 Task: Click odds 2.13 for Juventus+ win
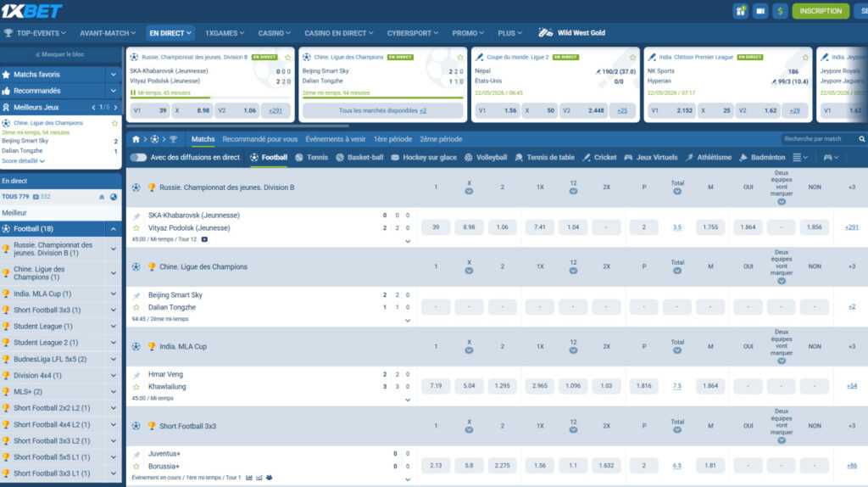(x=436, y=466)
